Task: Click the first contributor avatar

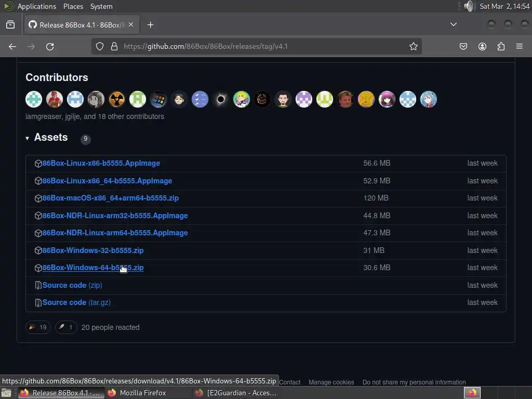Action: coord(34,99)
